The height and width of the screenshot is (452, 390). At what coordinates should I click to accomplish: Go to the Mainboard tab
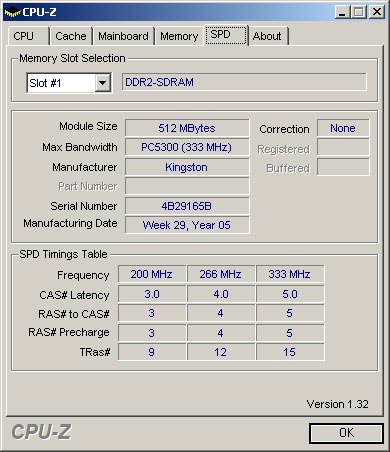pyautogui.click(x=123, y=36)
